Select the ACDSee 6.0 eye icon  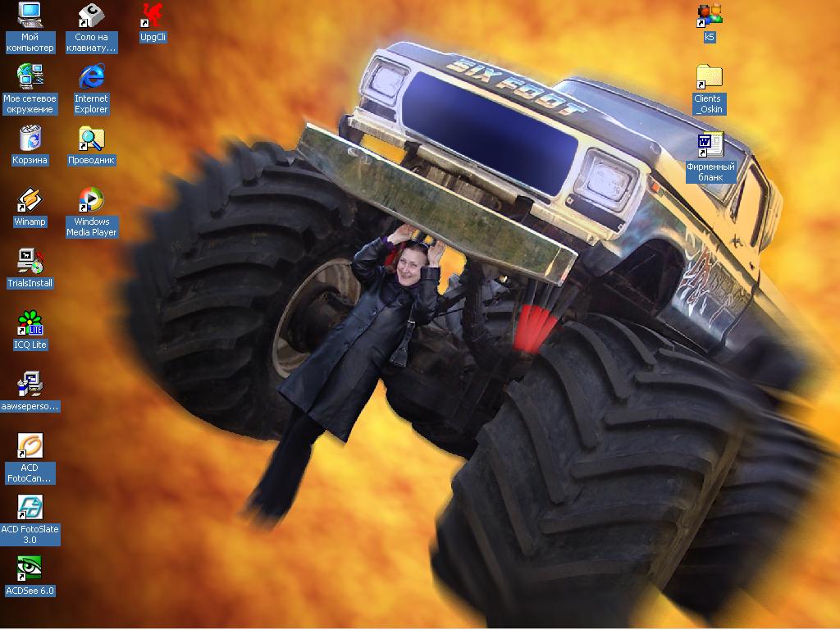click(x=30, y=568)
